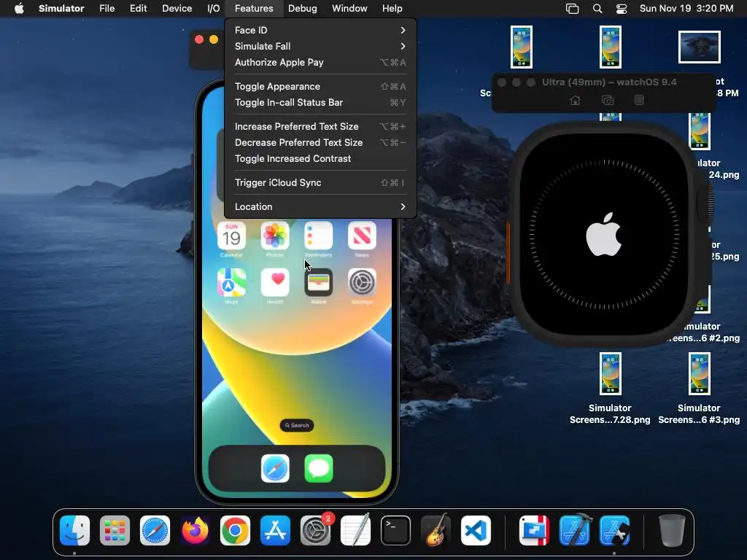The height and width of the screenshot is (560, 747).
Task: Open the File menu in menu bar
Action: [x=107, y=8]
